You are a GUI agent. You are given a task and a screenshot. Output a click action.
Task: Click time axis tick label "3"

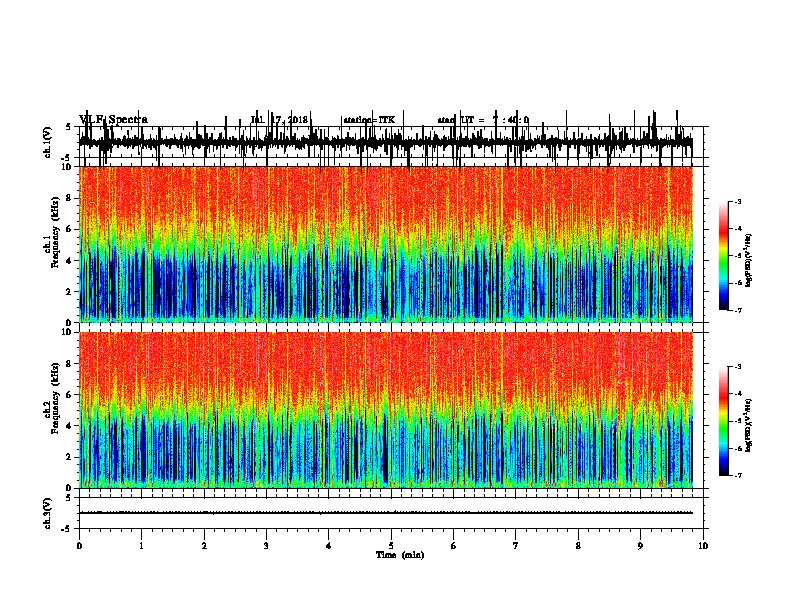[266, 546]
